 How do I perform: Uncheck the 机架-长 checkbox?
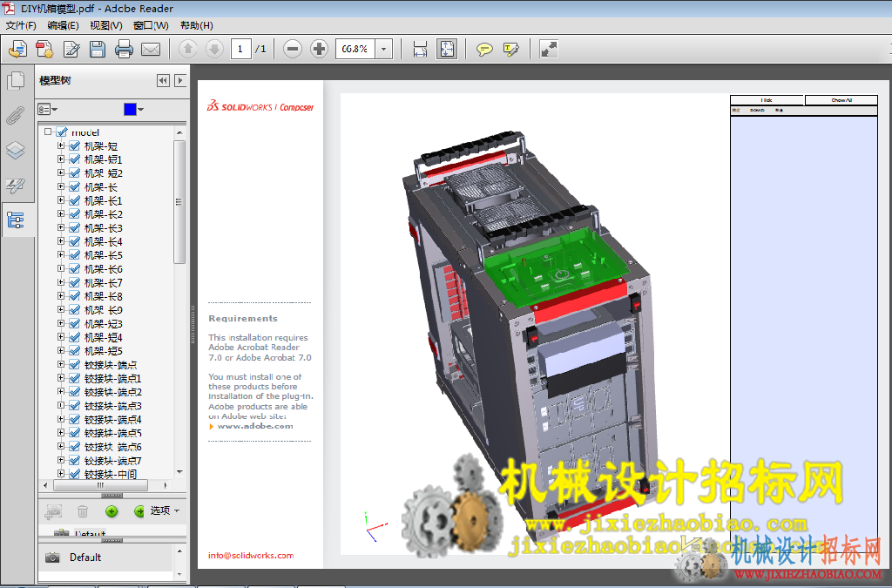pos(75,186)
